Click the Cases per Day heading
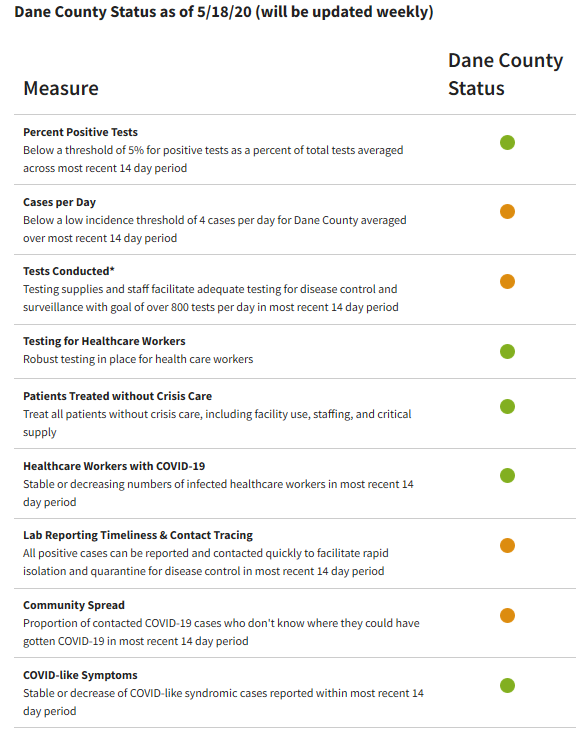The height and width of the screenshot is (737, 585). [x=60, y=202]
